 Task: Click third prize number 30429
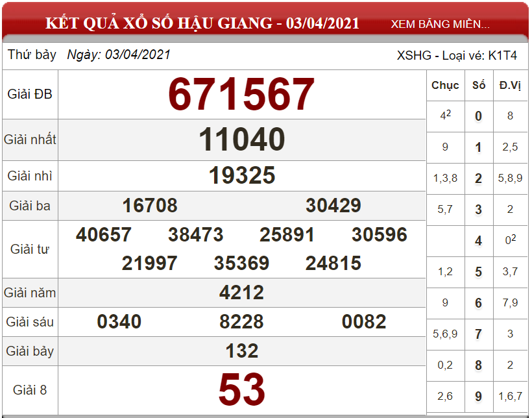pos(333,206)
